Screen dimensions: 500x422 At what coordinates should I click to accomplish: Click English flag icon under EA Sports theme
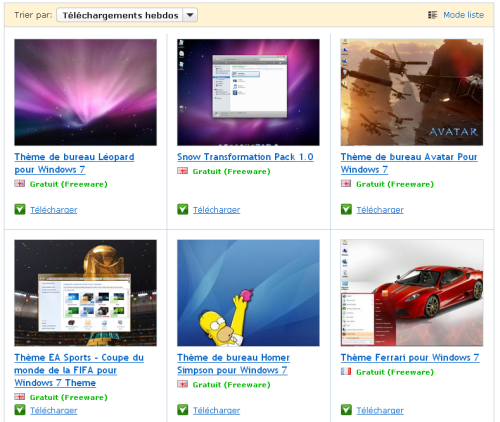pyautogui.click(x=20, y=397)
